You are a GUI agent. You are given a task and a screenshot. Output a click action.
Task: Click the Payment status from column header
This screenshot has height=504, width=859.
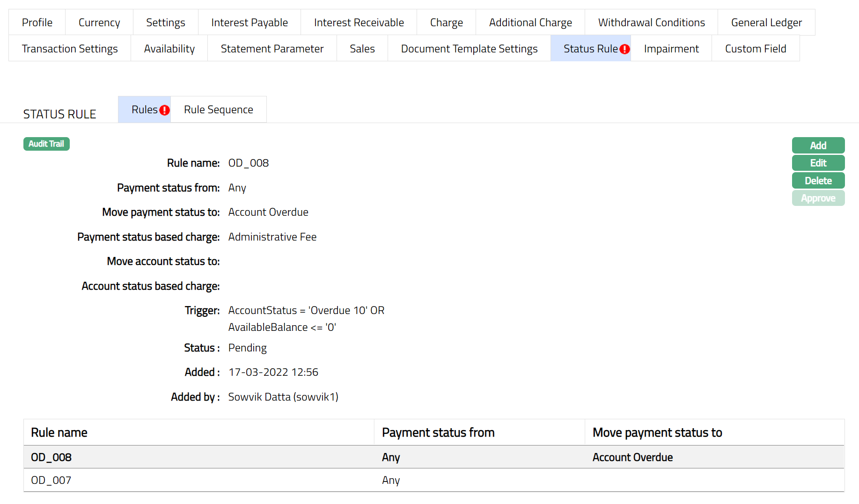click(x=438, y=432)
